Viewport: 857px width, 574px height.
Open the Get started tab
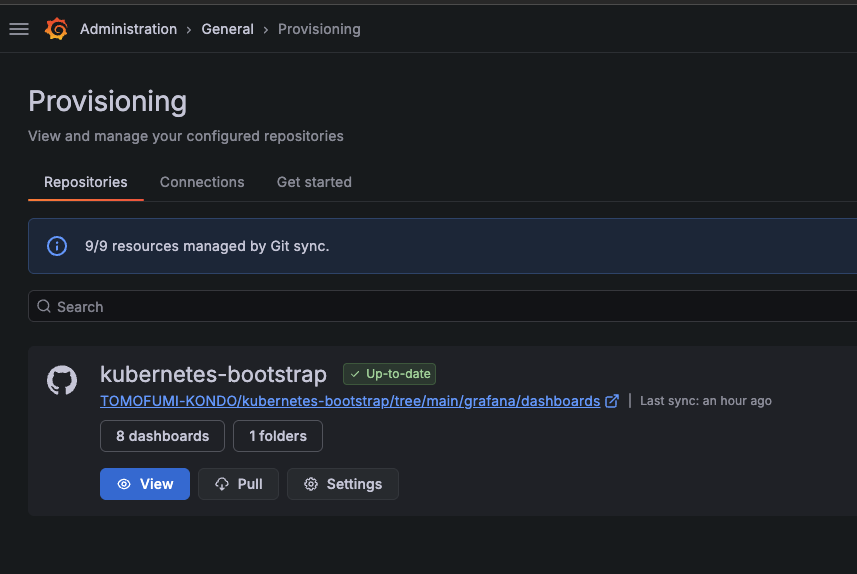tap(314, 182)
